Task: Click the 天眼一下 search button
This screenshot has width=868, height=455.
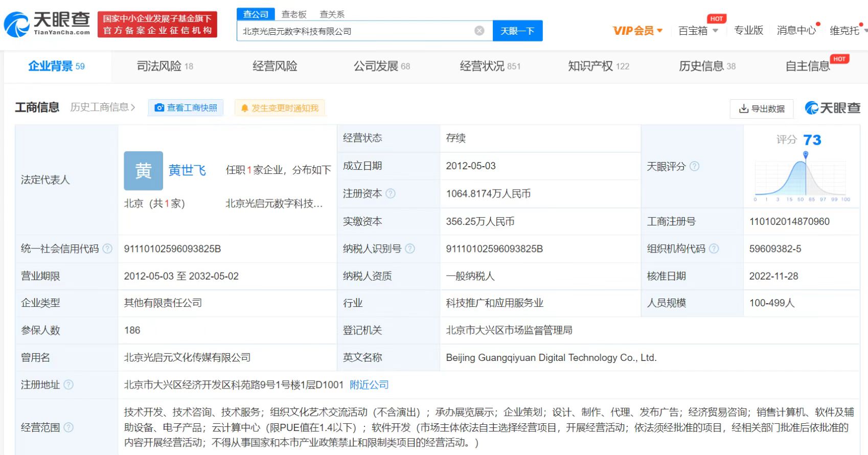Action: [x=517, y=31]
